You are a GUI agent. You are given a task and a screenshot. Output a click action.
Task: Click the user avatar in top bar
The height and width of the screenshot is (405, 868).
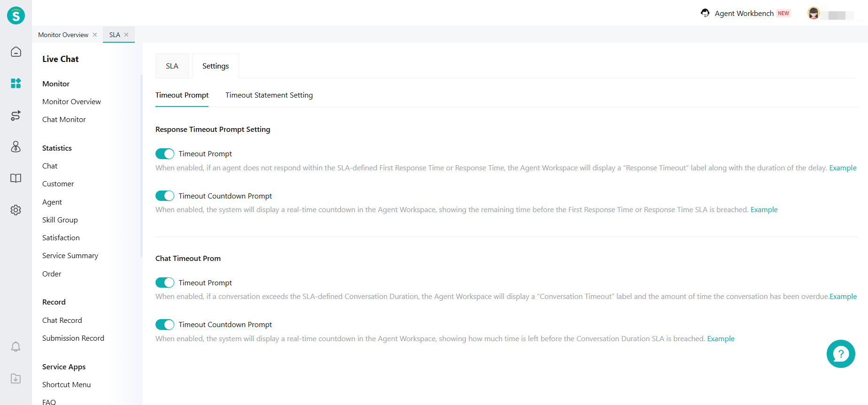[x=814, y=14]
